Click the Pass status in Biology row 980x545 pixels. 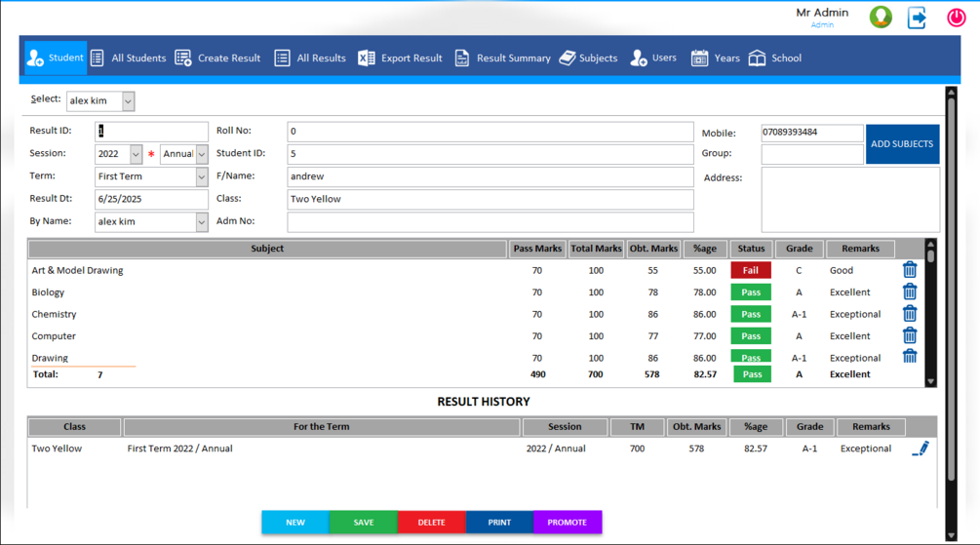point(751,292)
